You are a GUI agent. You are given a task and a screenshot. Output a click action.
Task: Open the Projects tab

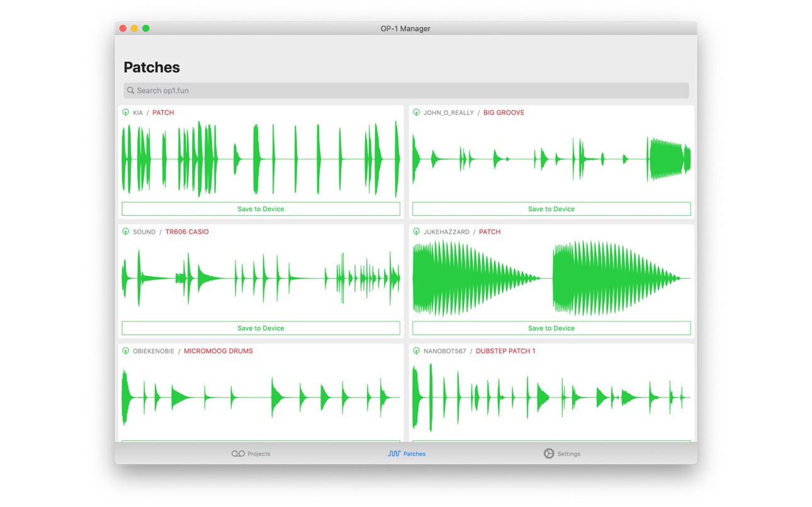tap(251, 454)
